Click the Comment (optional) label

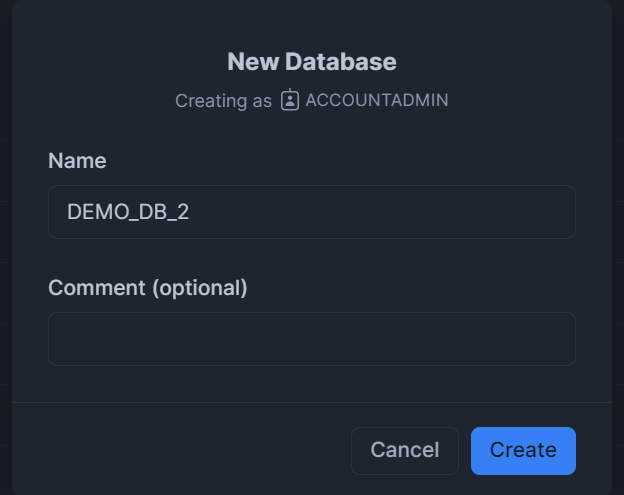pos(148,288)
